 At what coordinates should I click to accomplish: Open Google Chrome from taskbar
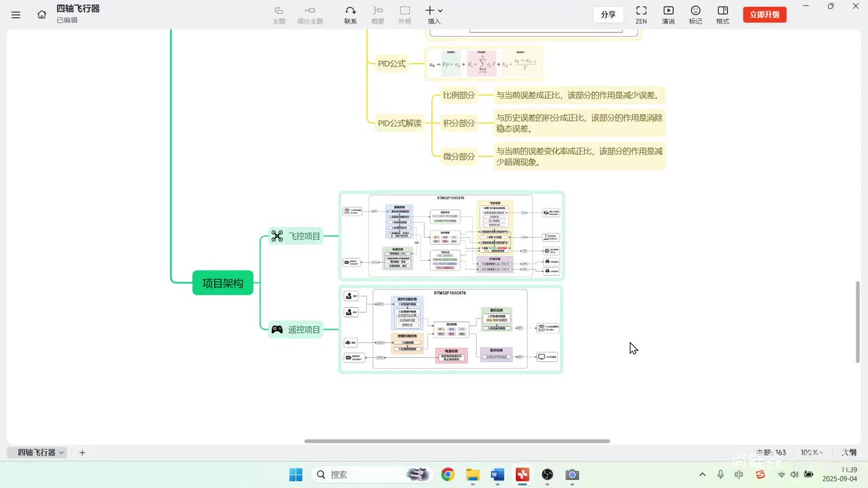coord(448,474)
